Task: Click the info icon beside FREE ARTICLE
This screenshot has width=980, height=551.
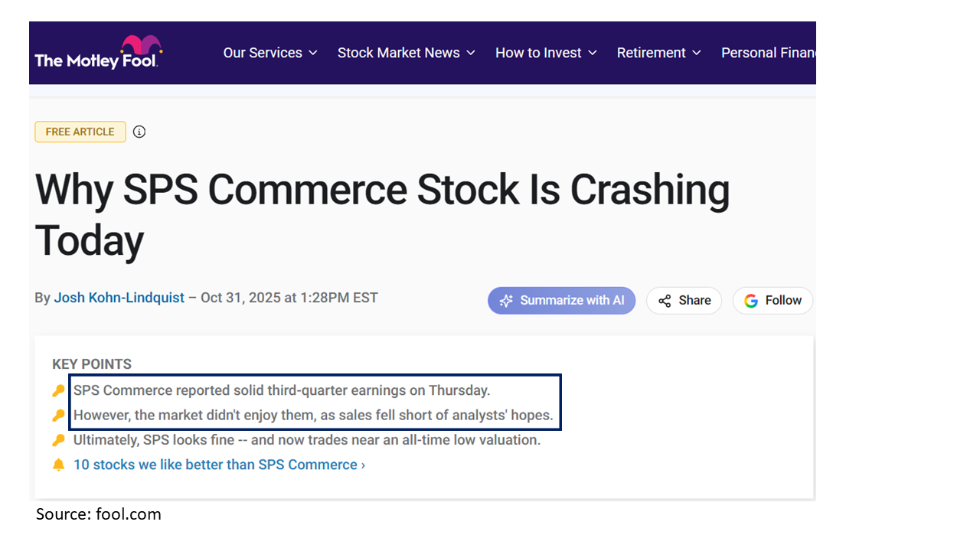Action: tap(139, 132)
